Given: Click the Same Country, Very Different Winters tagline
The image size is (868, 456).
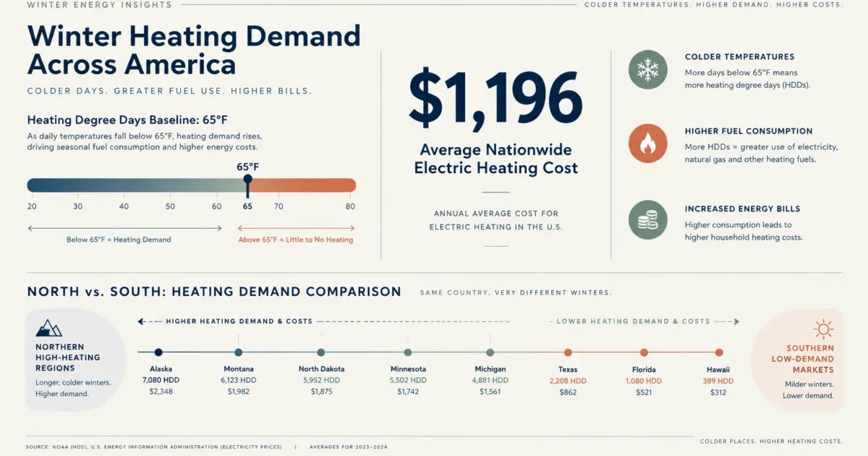Looking at the screenshot, I should (516, 293).
